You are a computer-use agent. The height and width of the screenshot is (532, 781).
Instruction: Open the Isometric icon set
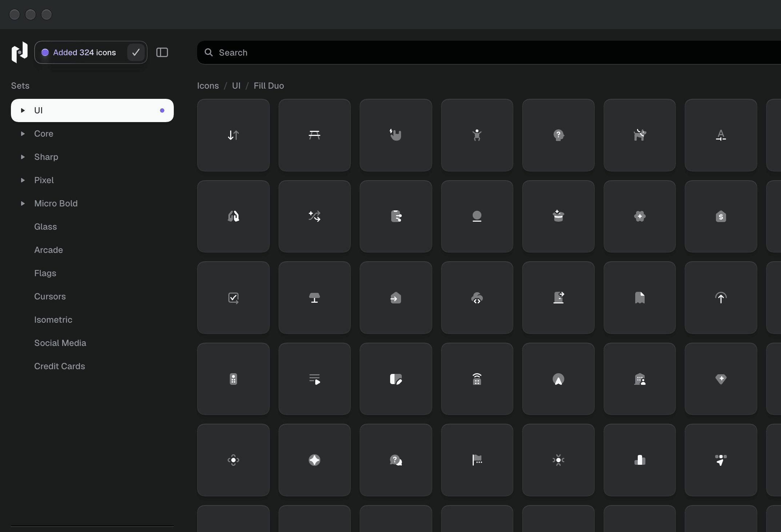(92, 320)
